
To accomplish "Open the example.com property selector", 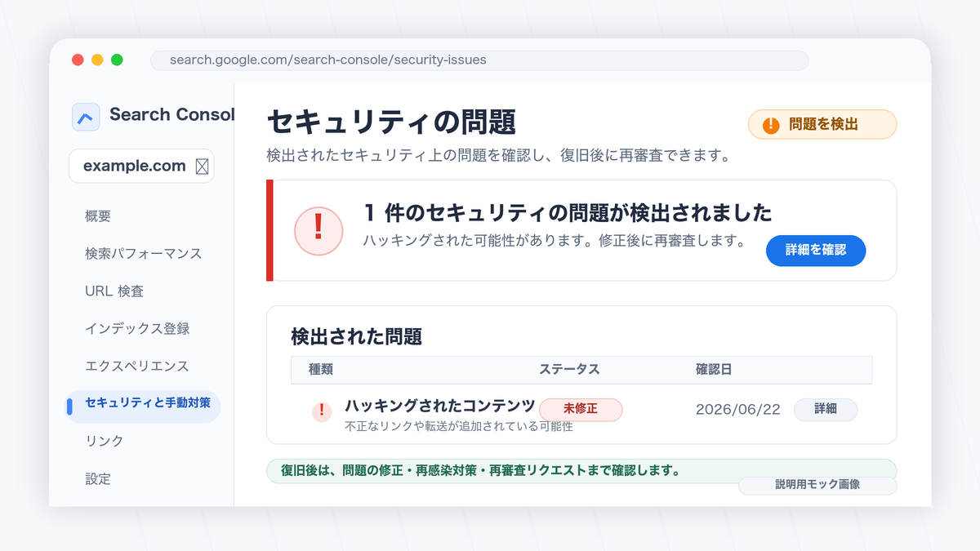I will [x=141, y=166].
